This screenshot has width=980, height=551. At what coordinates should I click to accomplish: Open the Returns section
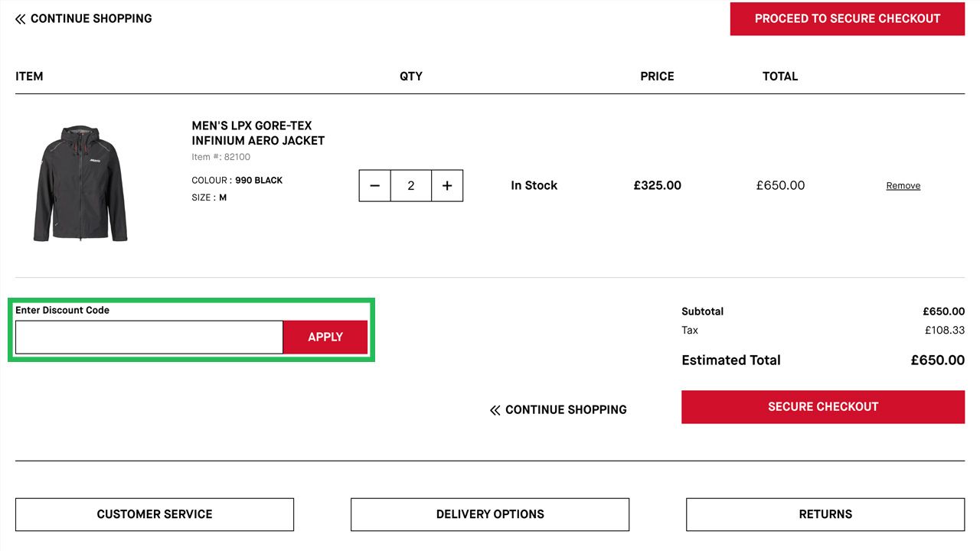click(825, 514)
